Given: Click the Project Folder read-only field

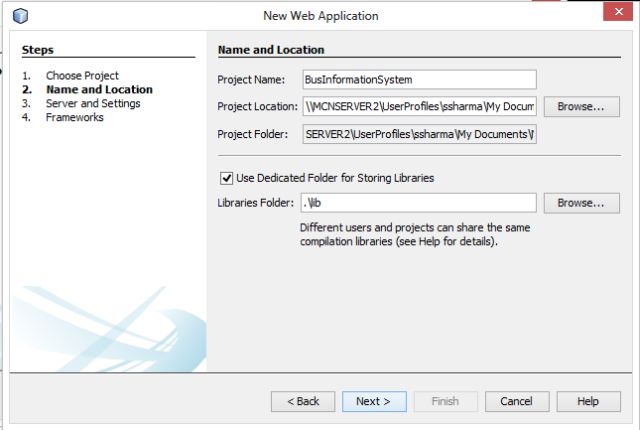Looking at the screenshot, I should pos(419,134).
